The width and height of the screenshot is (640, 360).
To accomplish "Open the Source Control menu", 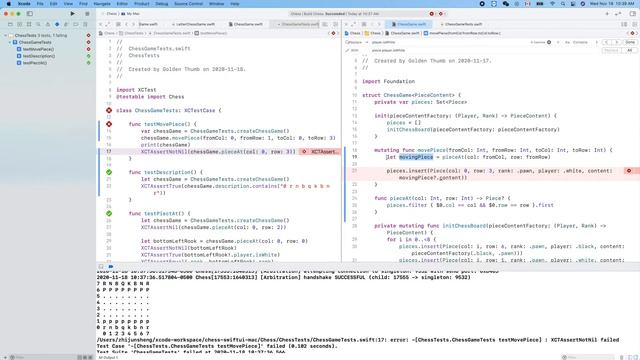I will pos(188,4).
